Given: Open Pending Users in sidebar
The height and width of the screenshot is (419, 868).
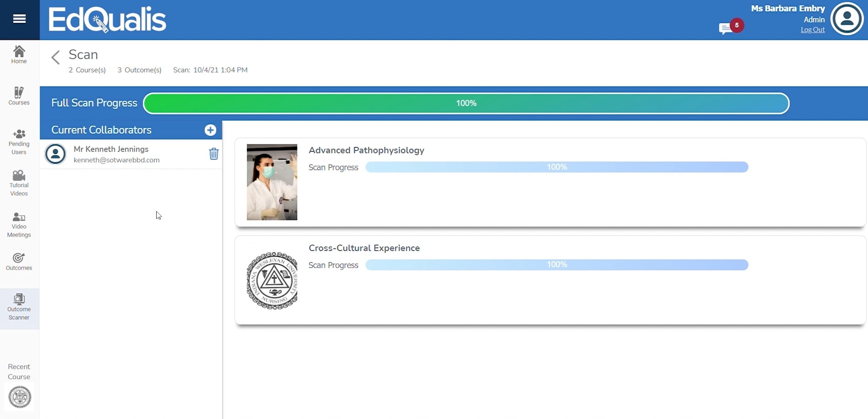Looking at the screenshot, I should pos(19,142).
